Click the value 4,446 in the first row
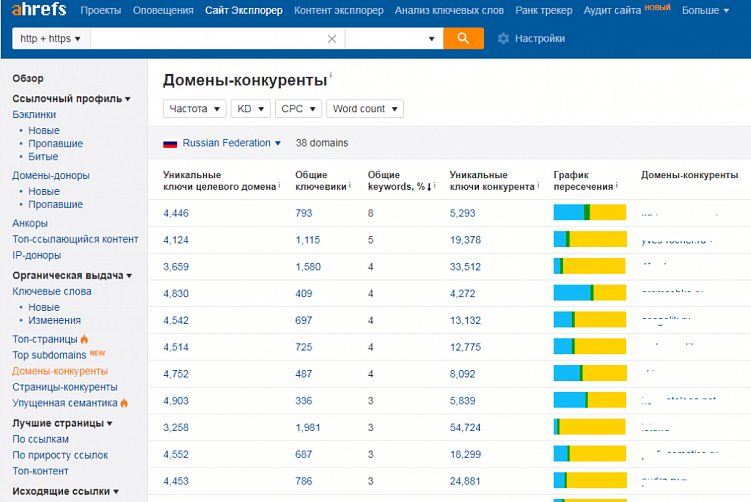Image resolution: width=751 pixels, height=502 pixels. pos(176,213)
